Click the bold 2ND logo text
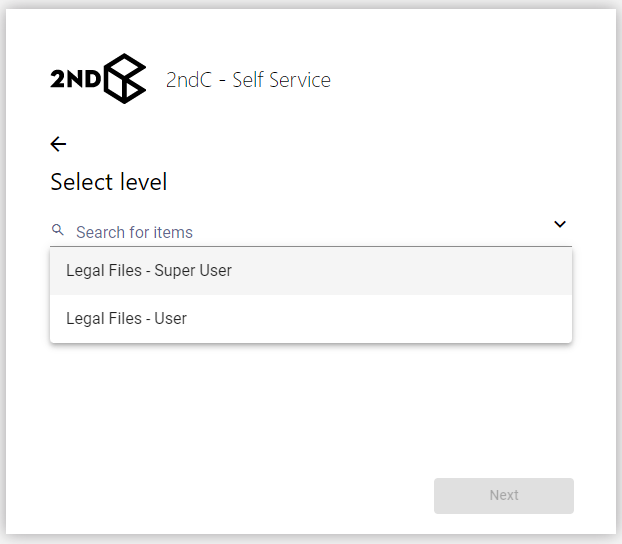 75,80
